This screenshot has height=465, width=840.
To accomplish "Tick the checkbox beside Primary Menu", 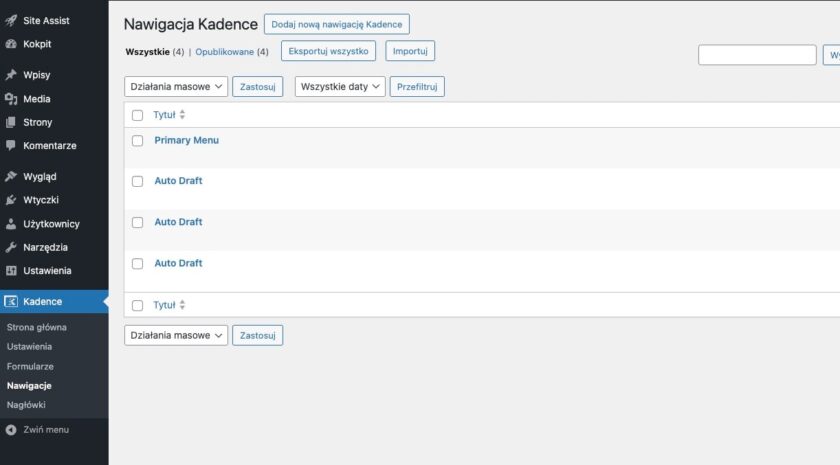I will [138, 141].
